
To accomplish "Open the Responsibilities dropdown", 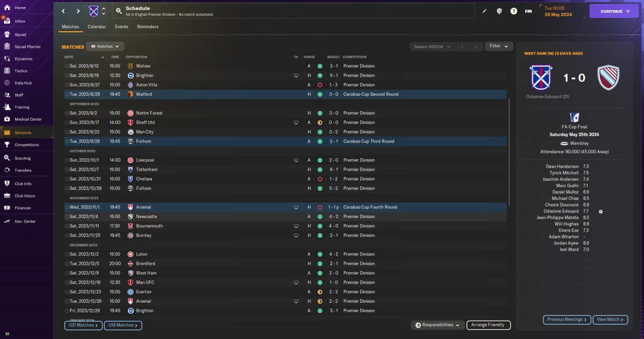I will click(x=437, y=325).
